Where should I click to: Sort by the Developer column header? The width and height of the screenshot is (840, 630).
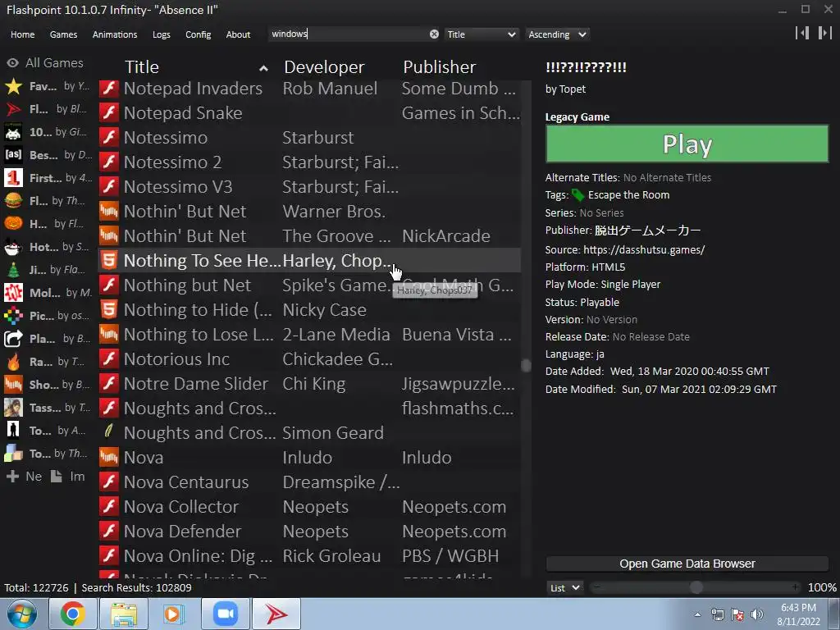pos(323,67)
